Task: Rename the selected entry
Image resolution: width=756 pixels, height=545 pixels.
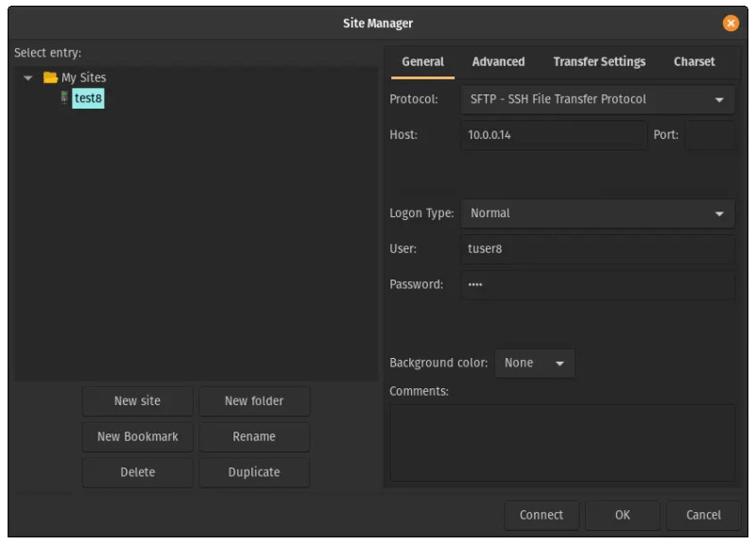Action: tap(253, 436)
